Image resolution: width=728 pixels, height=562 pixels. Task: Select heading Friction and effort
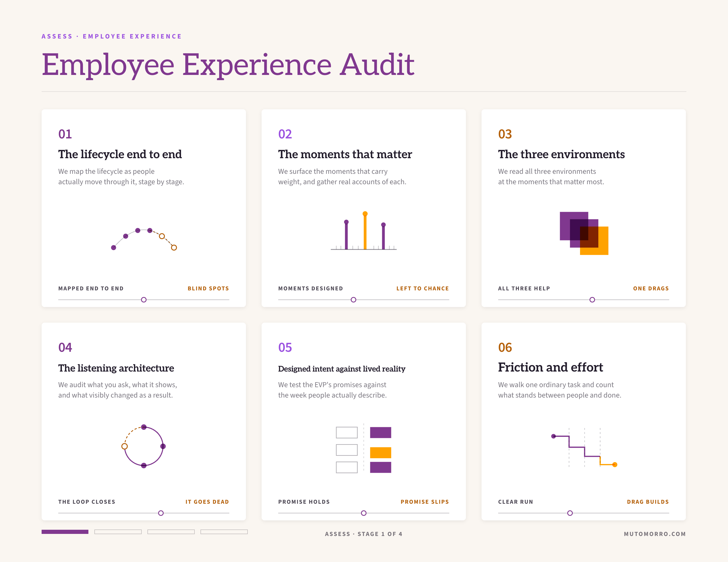550,367
